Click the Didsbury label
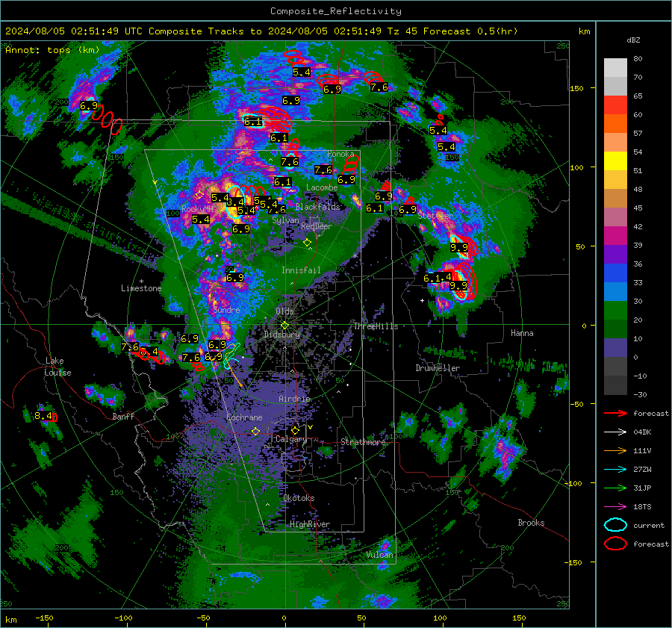Screen dimensions: 672x628 [x=282, y=335]
